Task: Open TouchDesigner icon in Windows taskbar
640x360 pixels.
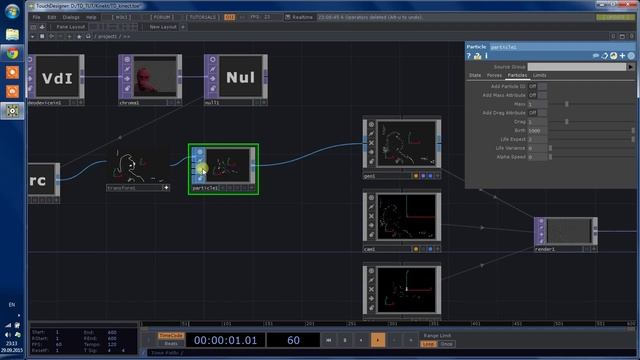Action: click(x=12, y=111)
